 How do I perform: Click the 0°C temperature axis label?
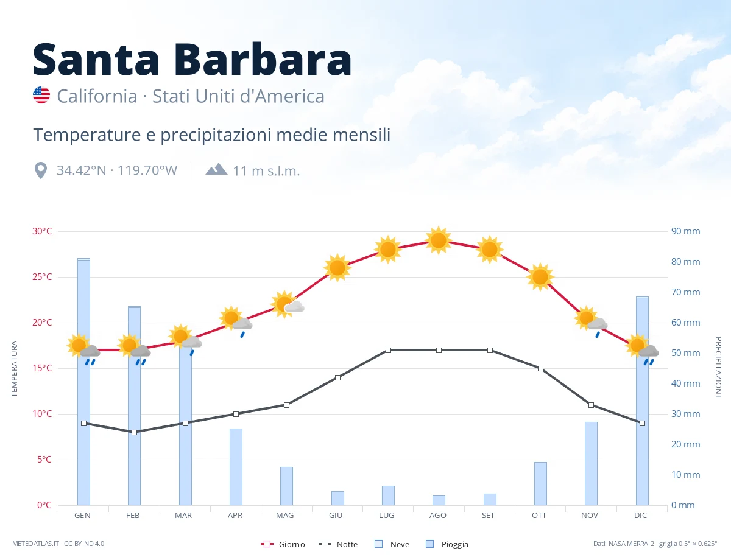click(x=44, y=505)
